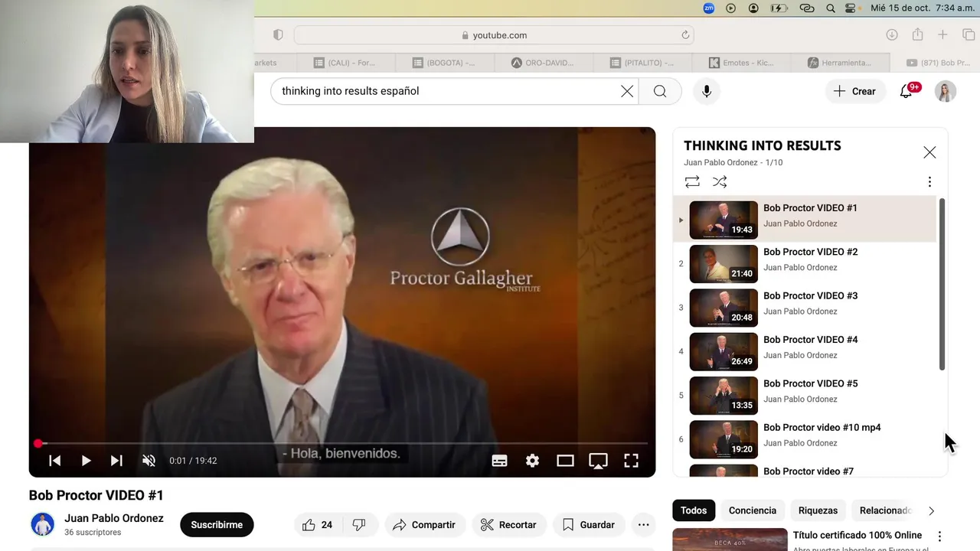Reload the page in Safari
Viewport: 980px width, 551px height.
pos(685,35)
